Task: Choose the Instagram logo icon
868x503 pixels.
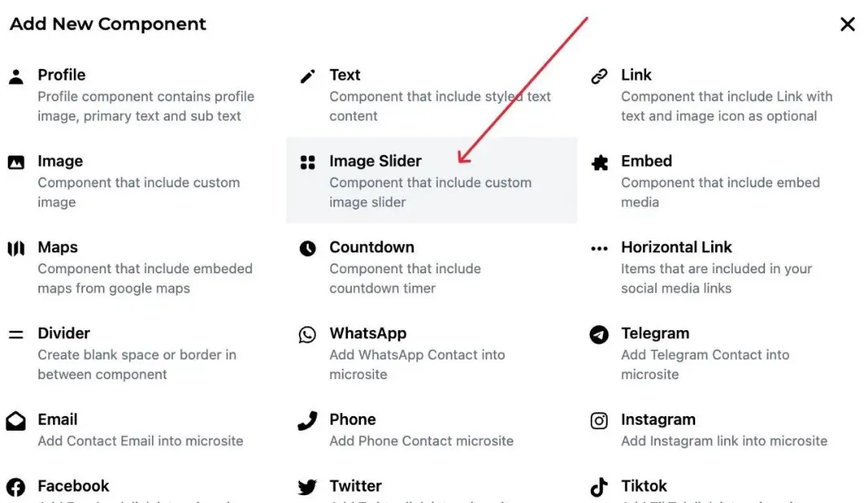Action: coord(600,420)
